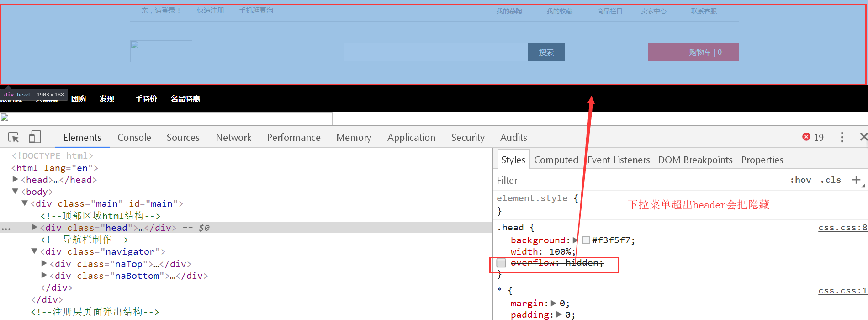This screenshot has height=320, width=868.
Task: Open the 团购 navigation item
Action: (79, 99)
